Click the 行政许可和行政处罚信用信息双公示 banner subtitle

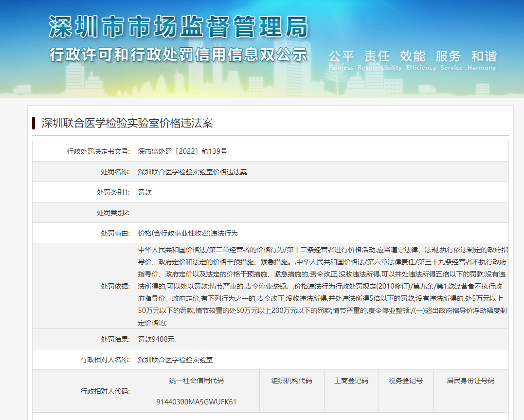(178, 54)
